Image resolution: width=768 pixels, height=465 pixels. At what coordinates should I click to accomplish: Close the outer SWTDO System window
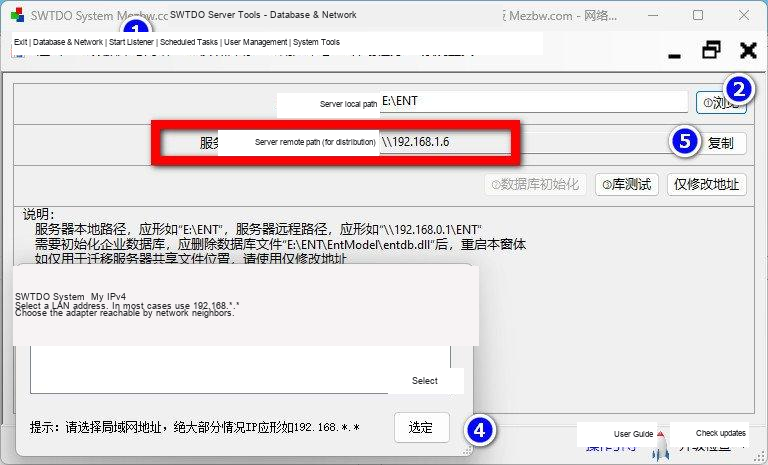click(744, 15)
